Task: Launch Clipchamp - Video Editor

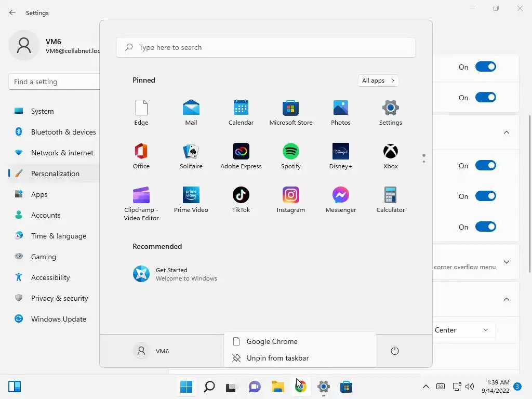Action: (x=141, y=204)
